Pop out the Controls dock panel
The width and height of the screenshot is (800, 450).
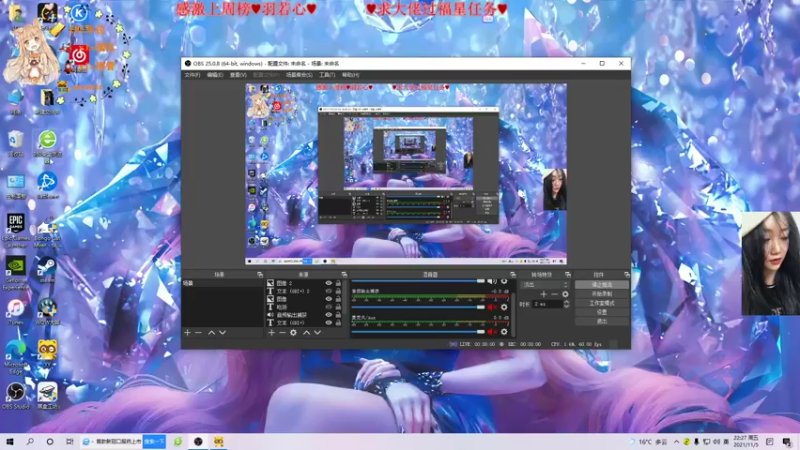[627, 274]
